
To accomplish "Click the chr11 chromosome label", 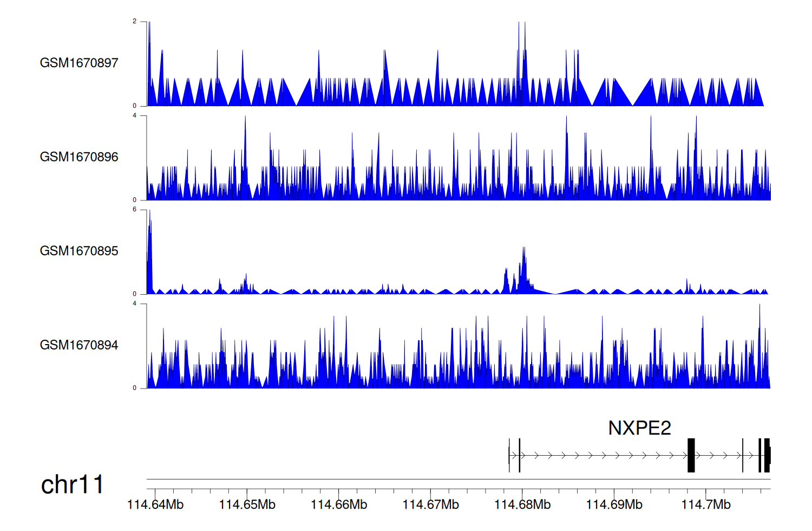I will coord(72,485).
